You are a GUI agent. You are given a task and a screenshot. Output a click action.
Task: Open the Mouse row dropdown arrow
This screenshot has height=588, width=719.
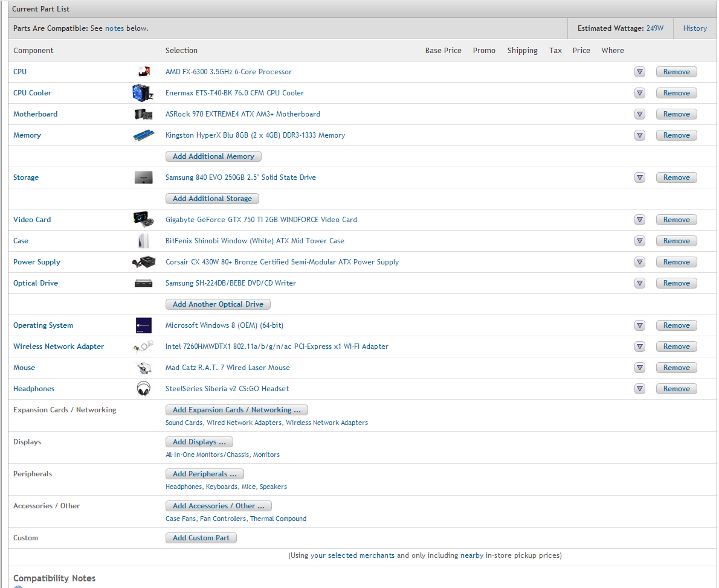[x=640, y=368]
